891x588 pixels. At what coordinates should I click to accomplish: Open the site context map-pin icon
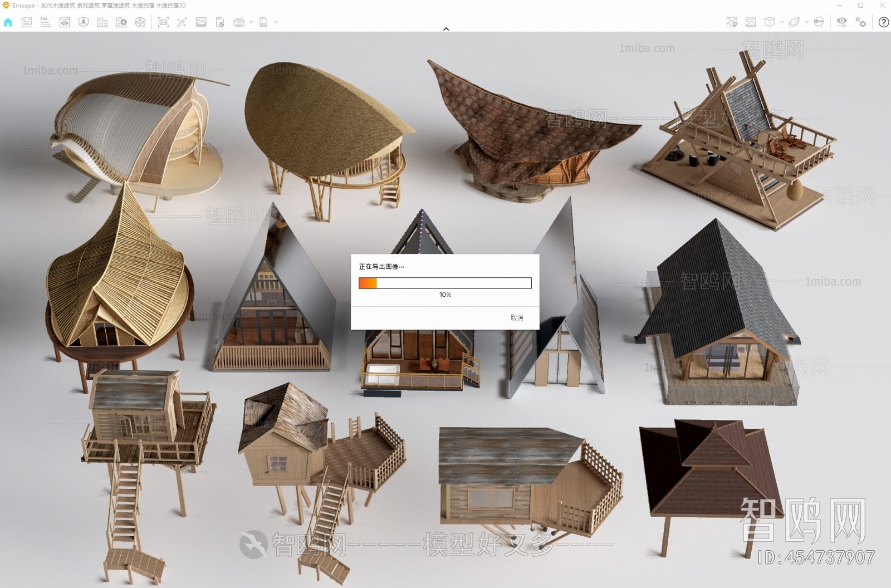click(x=732, y=22)
